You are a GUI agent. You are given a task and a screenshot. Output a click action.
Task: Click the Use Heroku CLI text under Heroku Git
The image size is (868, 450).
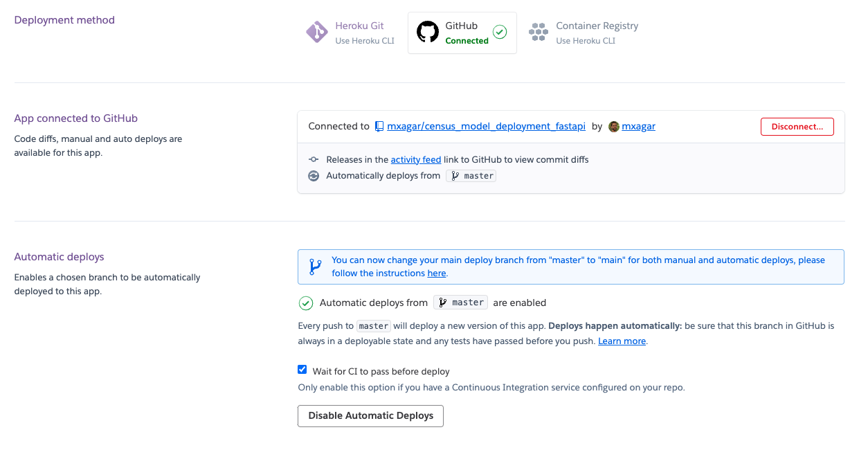[365, 41]
